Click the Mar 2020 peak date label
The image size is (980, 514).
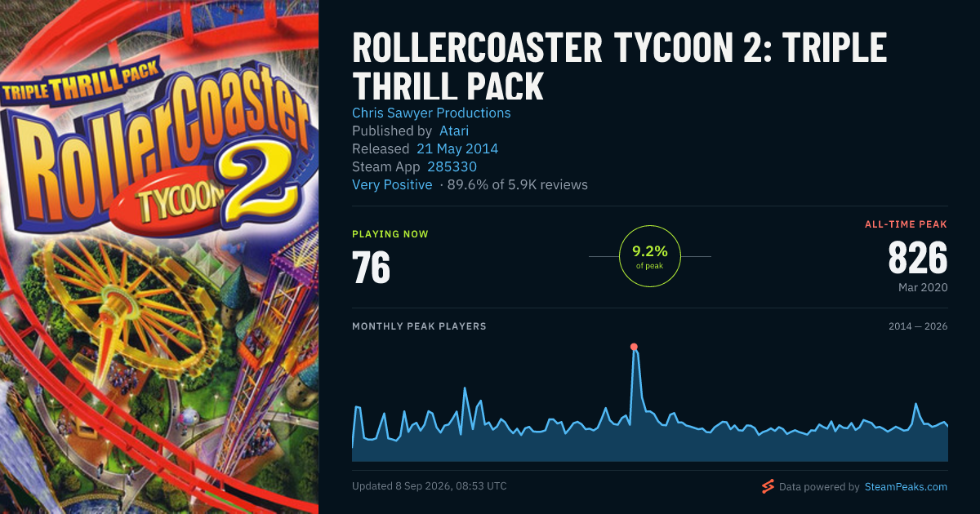click(921, 288)
